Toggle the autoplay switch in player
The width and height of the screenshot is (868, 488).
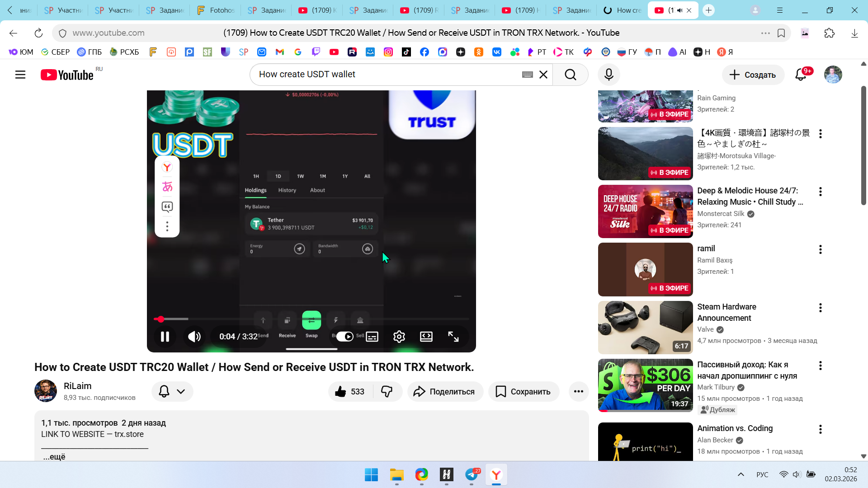point(345,337)
